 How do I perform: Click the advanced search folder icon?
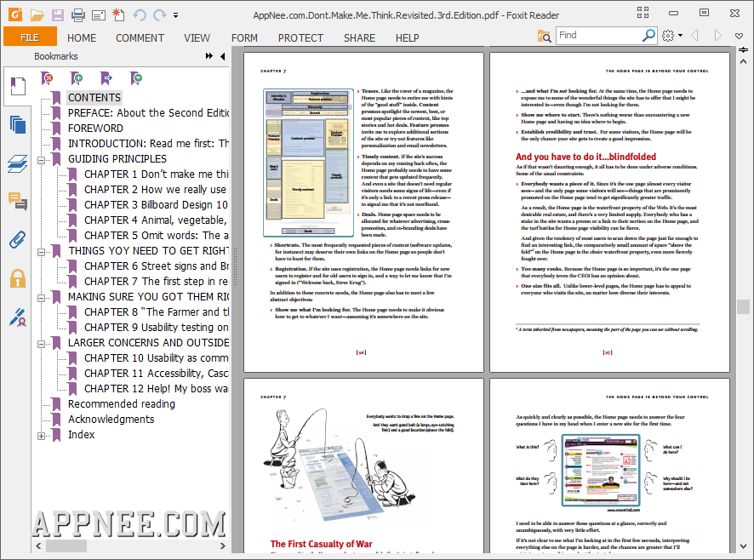coord(544,36)
